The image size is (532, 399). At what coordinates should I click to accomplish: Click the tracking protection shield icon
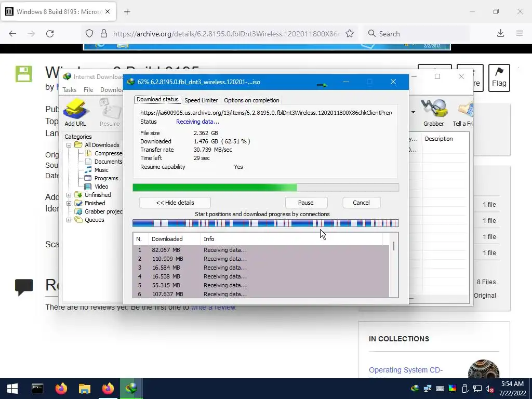point(89,34)
